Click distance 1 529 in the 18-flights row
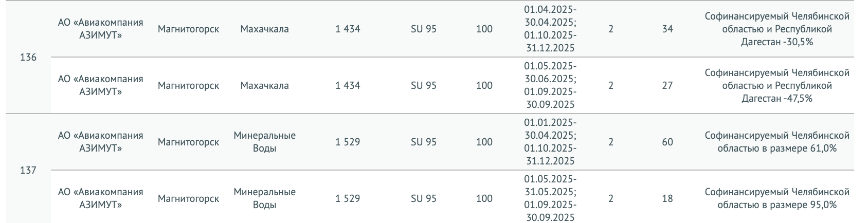868x223 pixels. pos(348,198)
